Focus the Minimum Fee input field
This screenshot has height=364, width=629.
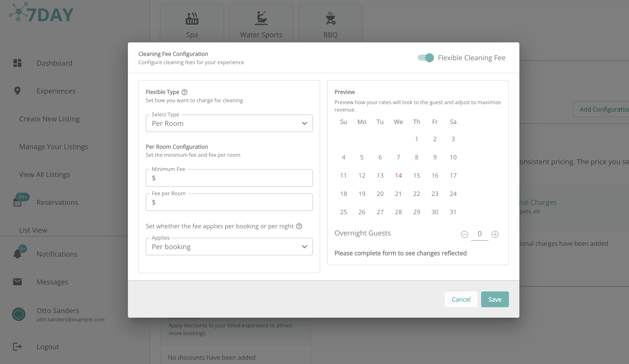pyautogui.click(x=232, y=178)
